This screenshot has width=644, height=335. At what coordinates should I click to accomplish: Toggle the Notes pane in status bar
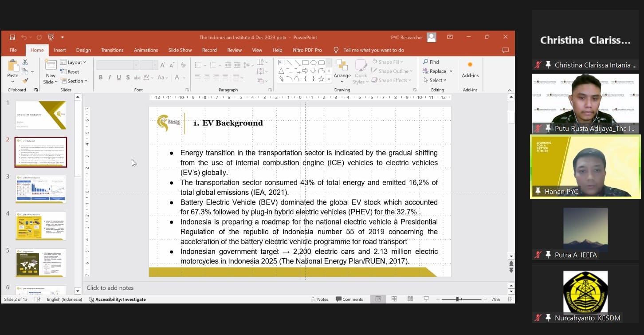coord(319,300)
